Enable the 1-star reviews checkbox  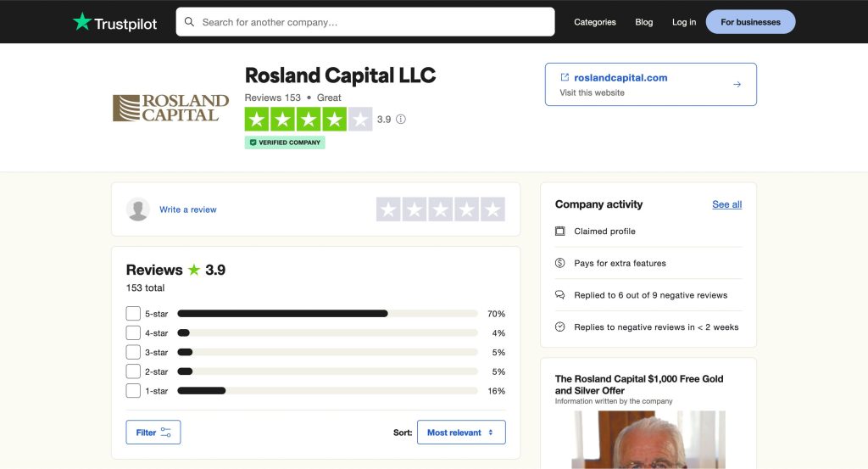click(x=133, y=391)
